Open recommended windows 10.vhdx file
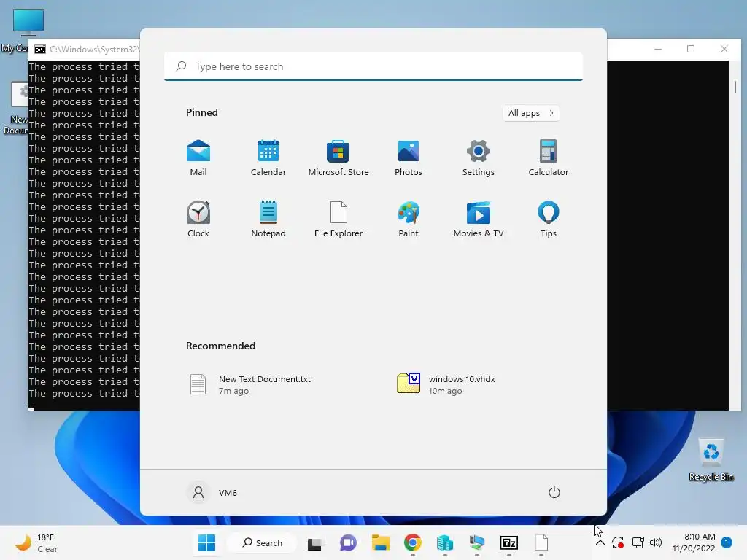The image size is (747, 560). (446, 385)
